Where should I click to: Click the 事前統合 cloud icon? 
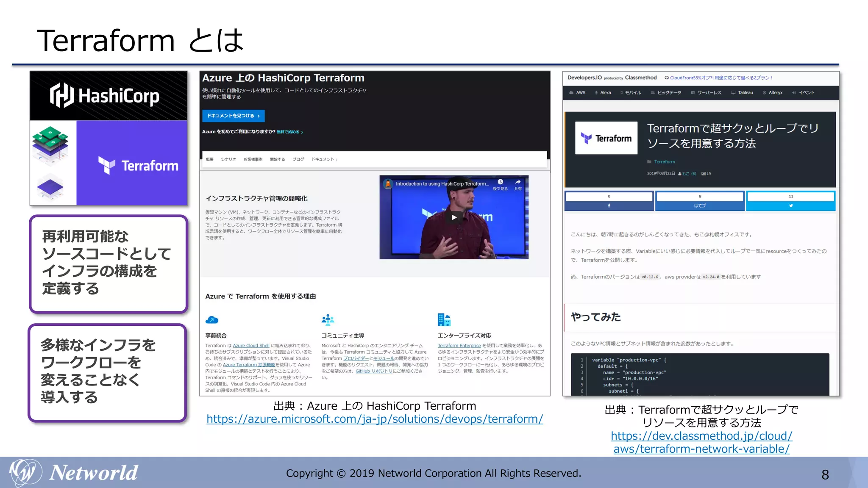click(211, 320)
